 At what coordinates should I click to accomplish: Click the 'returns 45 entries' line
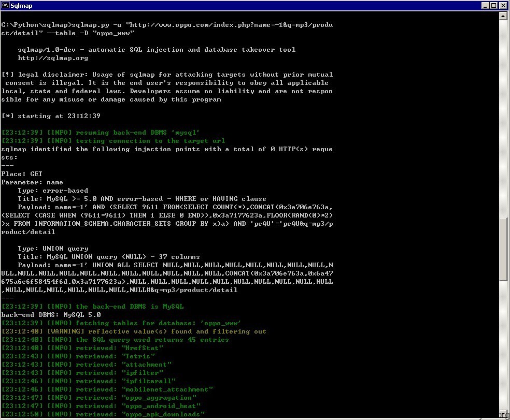[x=115, y=340]
